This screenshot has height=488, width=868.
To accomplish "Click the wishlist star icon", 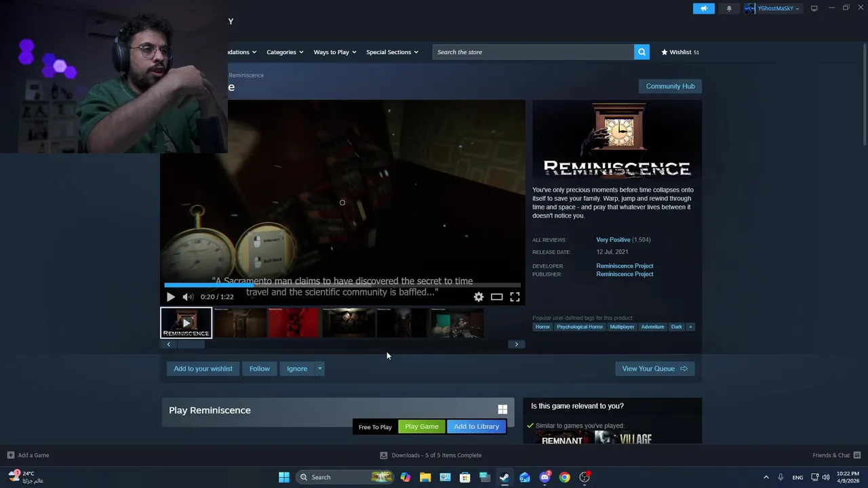I will click(x=665, y=52).
